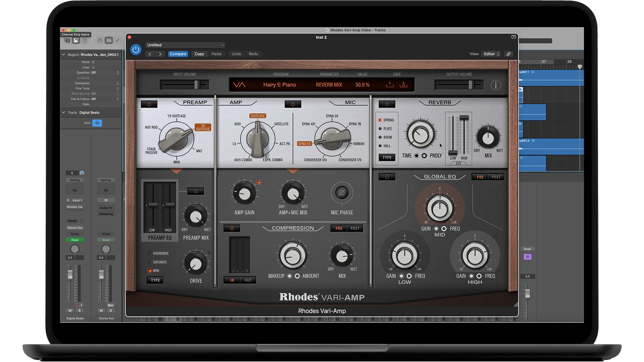Select Spring reverb type

point(386,120)
